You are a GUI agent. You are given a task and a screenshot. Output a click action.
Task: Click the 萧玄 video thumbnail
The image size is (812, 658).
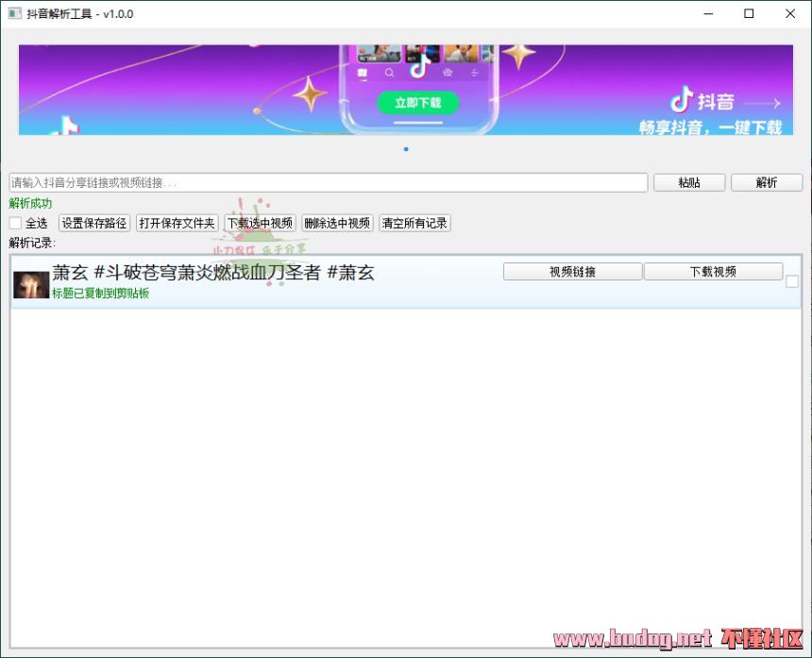coord(31,285)
